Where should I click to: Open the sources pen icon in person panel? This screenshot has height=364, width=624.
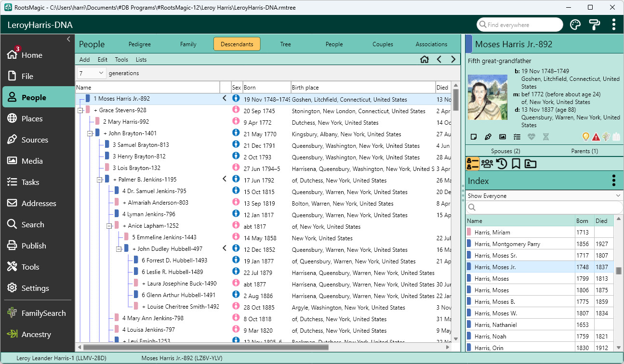(488, 137)
